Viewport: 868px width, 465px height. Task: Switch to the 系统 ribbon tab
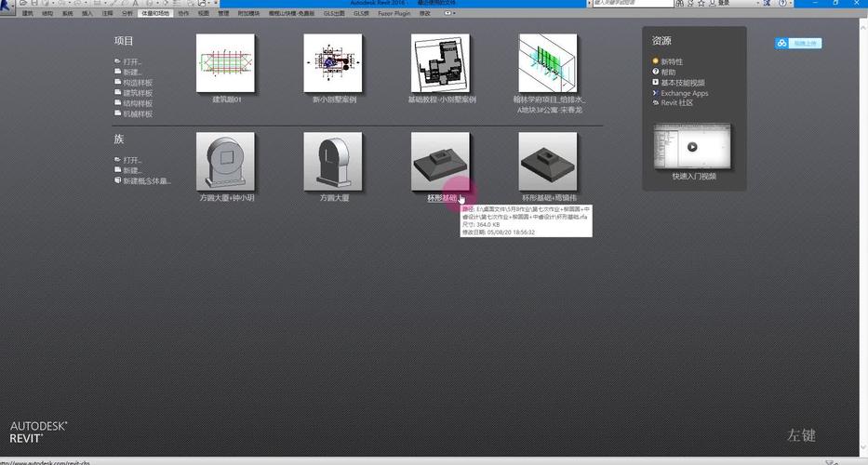[x=68, y=13]
